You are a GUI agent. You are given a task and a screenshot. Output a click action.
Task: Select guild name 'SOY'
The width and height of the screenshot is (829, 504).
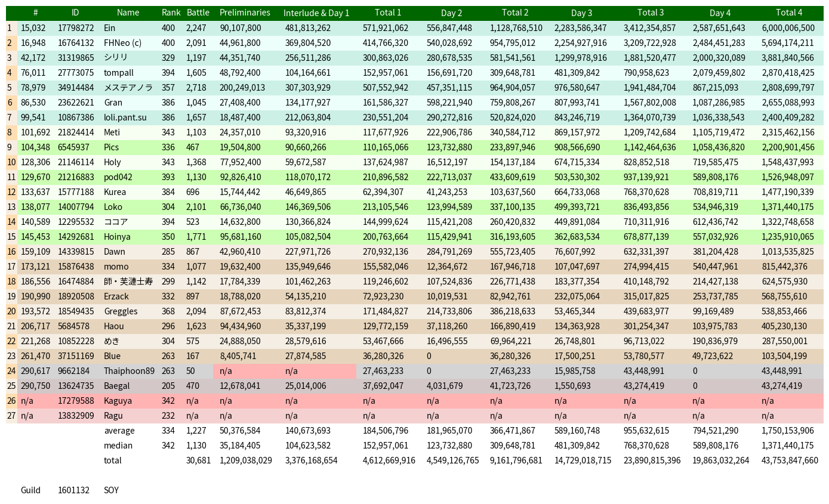111,490
